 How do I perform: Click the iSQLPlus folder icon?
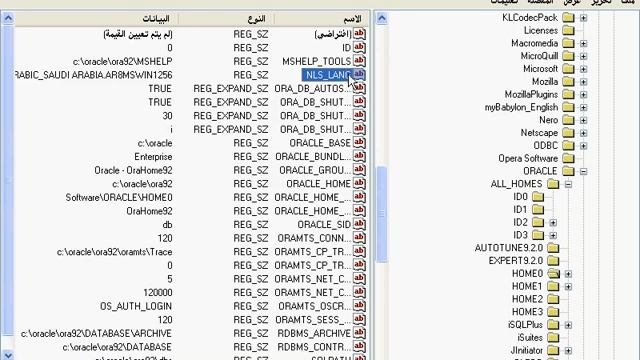pos(553,325)
